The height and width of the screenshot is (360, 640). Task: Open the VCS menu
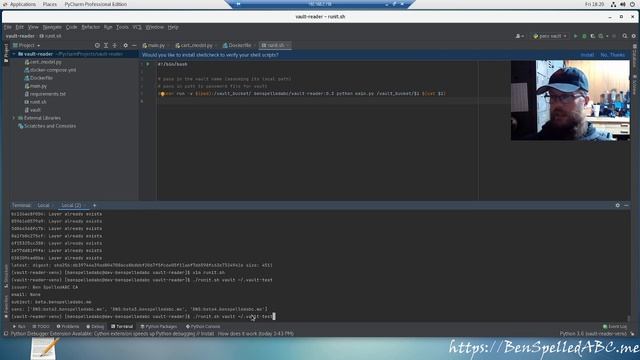point(137,27)
